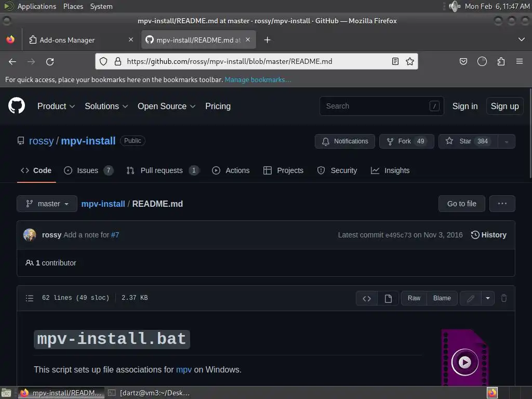
Task: View the Raw file
Action: coord(414,299)
